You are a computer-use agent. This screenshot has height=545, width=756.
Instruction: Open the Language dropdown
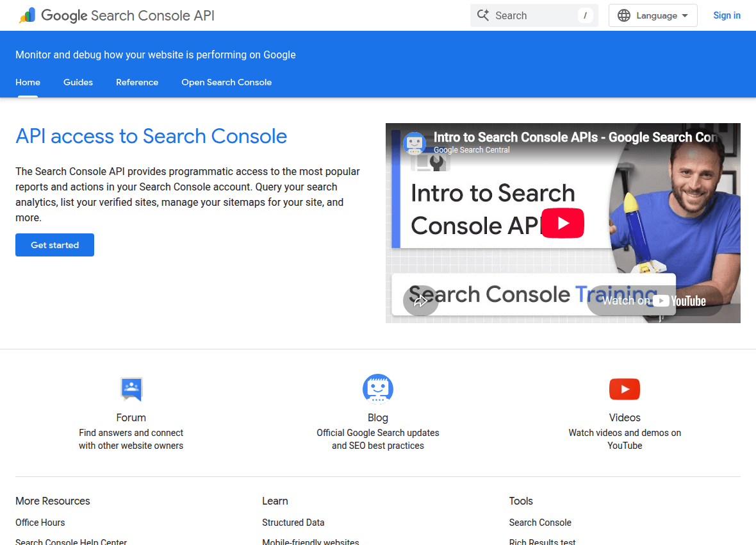tap(653, 15)
